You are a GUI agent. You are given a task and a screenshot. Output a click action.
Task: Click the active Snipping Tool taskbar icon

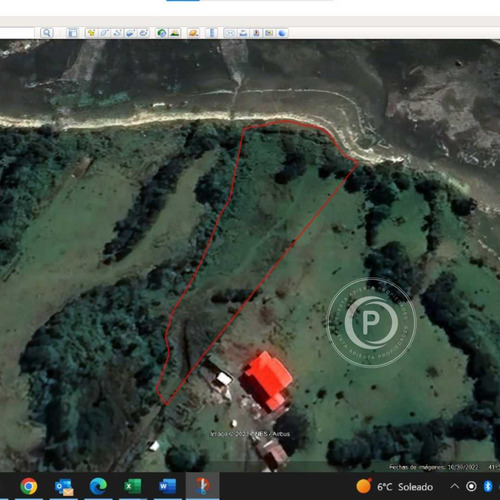[x=202, y=486]
